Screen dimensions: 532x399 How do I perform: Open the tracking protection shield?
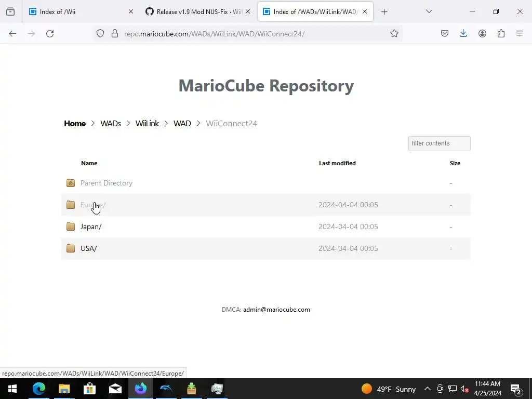[x=100, y=33]
